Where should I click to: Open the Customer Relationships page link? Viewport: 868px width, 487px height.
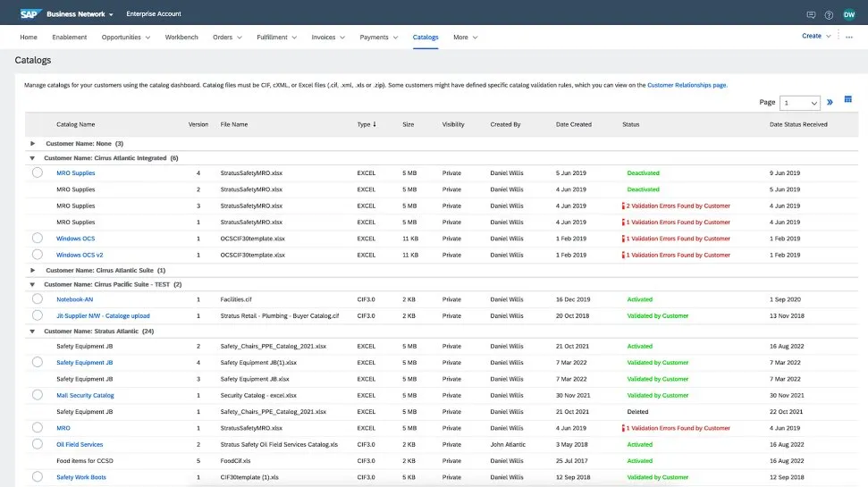pyautogui.click(x=687, y=85)
